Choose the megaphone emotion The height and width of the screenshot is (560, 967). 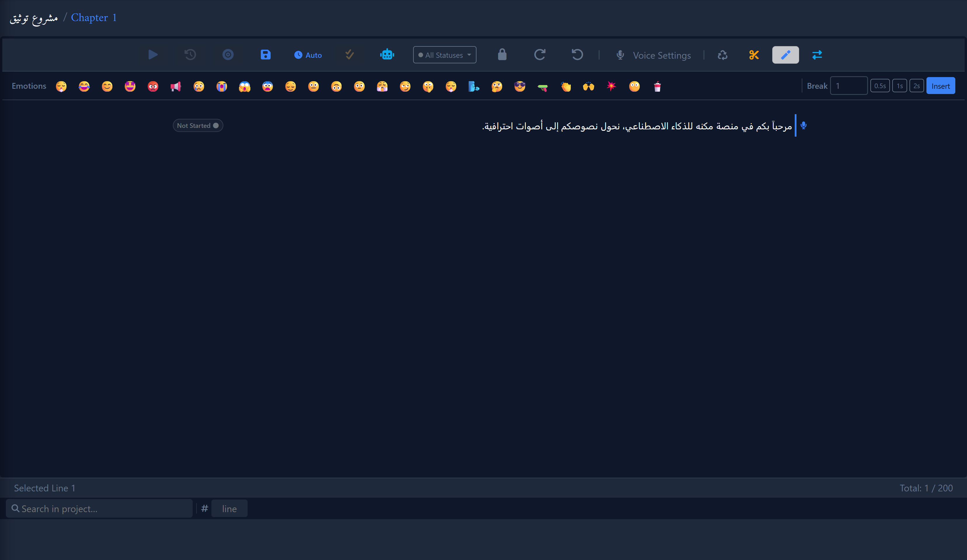(x=176, y=86)
